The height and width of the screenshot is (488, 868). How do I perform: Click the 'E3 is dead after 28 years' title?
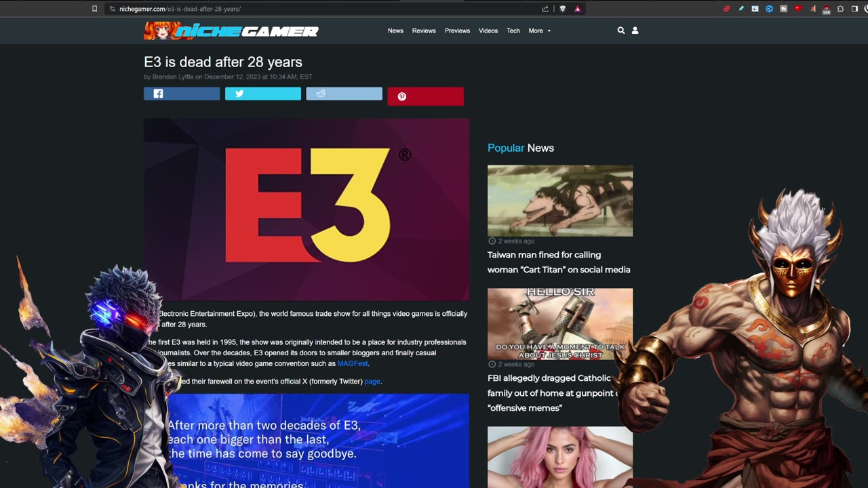click(x=223, y=62)
